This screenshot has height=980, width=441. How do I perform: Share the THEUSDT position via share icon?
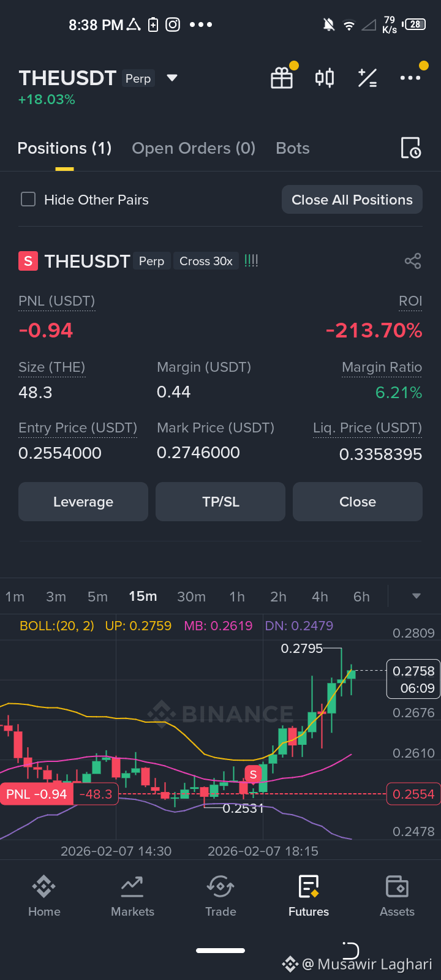(x=413, y=261)
